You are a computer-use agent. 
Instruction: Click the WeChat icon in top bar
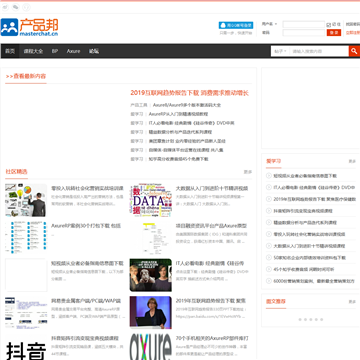coord(16,7)
